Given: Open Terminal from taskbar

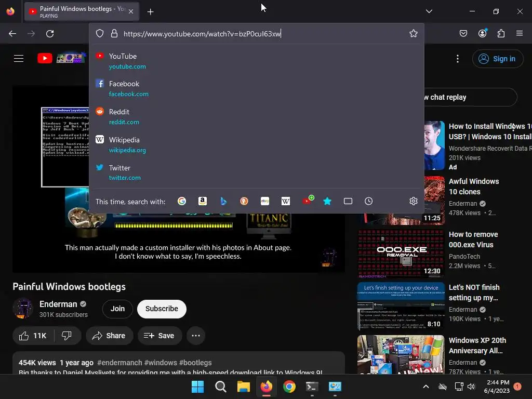Looking at the screenshot, I should click(312, 387).
